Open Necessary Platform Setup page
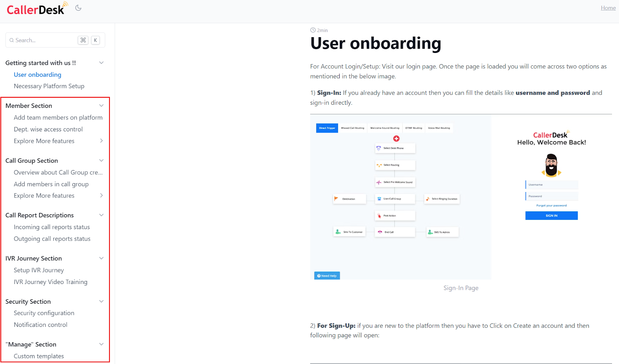Image resolution: width=619 pixels, height=364 pixels. (x=49, y=86)
